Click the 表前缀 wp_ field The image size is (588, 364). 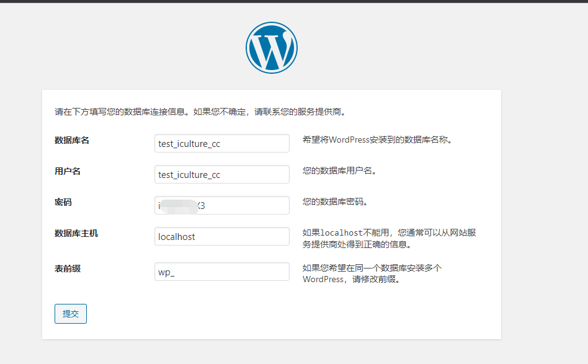coord(221,272)
